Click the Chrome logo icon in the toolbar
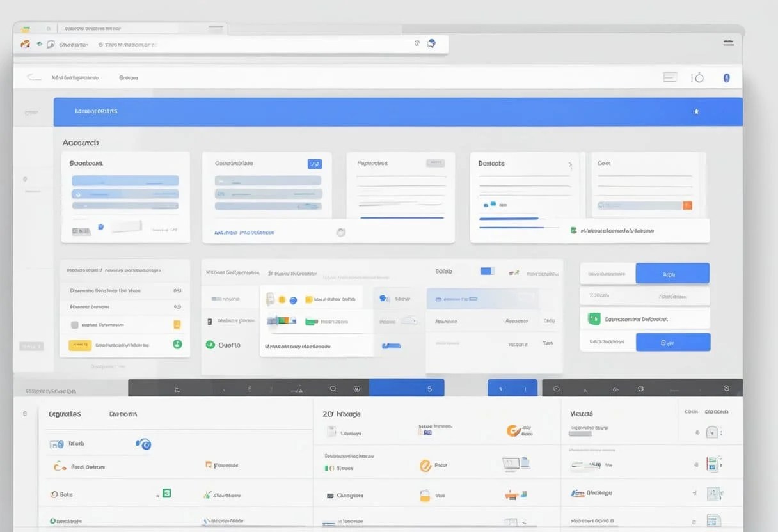 pos(26,43)
